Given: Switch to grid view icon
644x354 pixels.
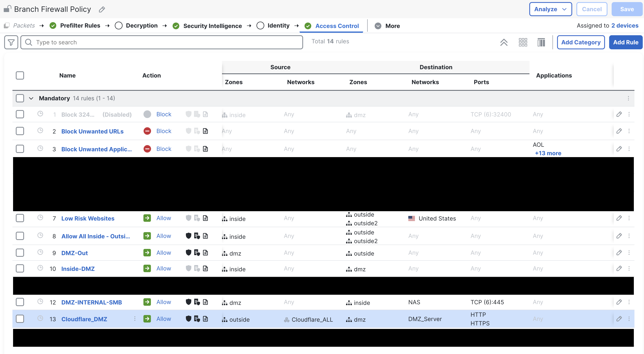Looking at the screenshot, I should [x=523, y=42].
